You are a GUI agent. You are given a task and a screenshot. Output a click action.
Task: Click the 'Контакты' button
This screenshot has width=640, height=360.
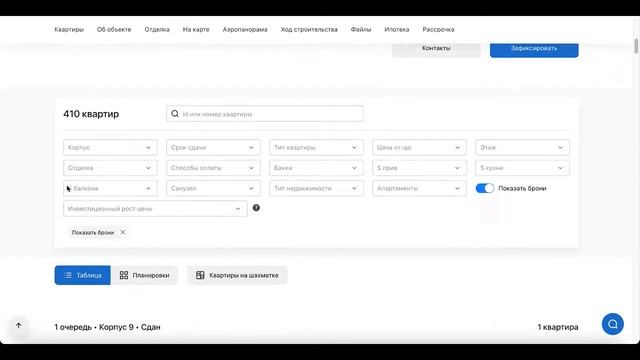pos(436,49)
